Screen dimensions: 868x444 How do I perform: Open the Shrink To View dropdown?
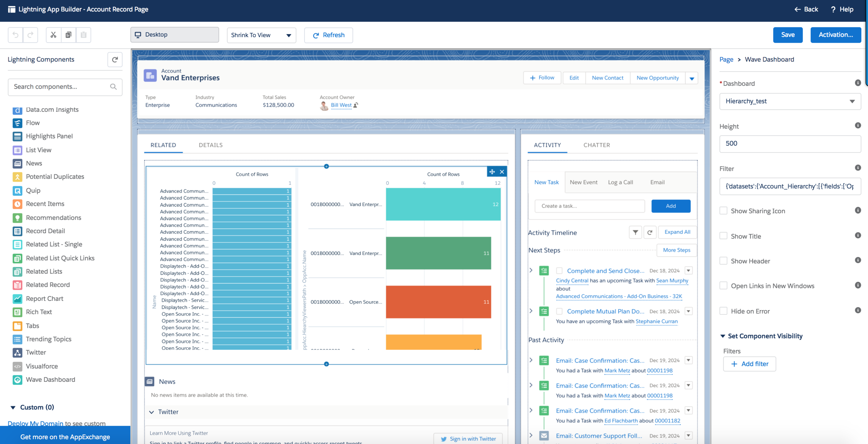pyautogui.click(x=261, y=35)
